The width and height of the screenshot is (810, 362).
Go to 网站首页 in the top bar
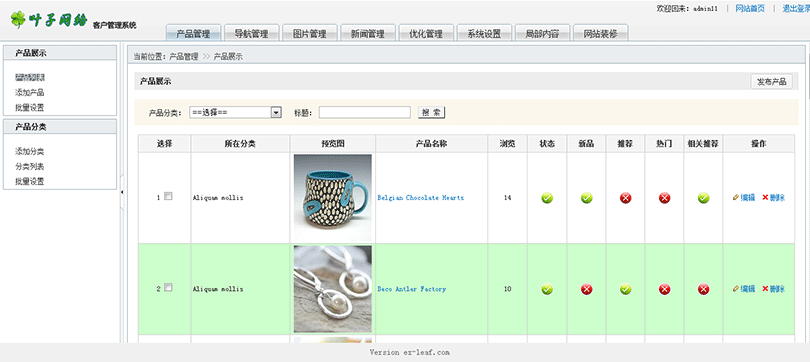point(750,8)
